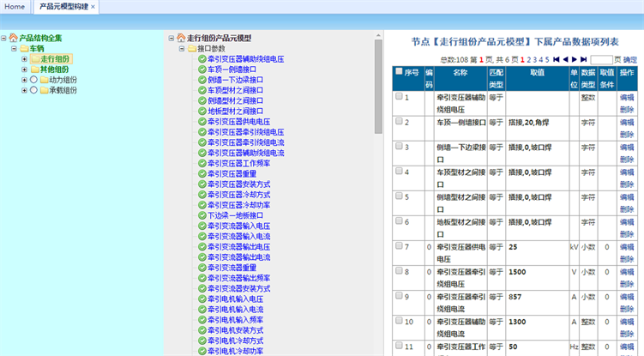Viewport: 644px width, 356px height.
Task: Select the radio button for 动力组份
Action: 33,80
